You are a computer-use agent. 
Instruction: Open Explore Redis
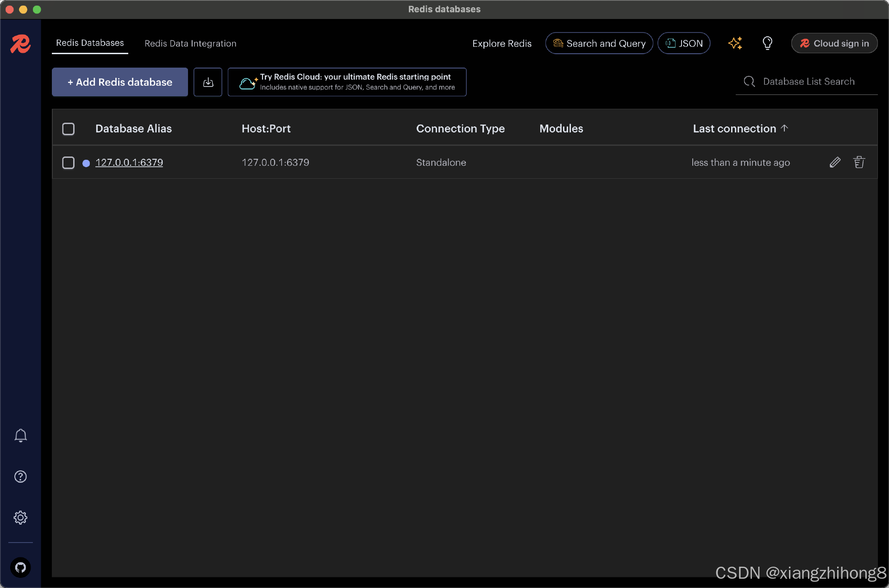click(501, 43)
